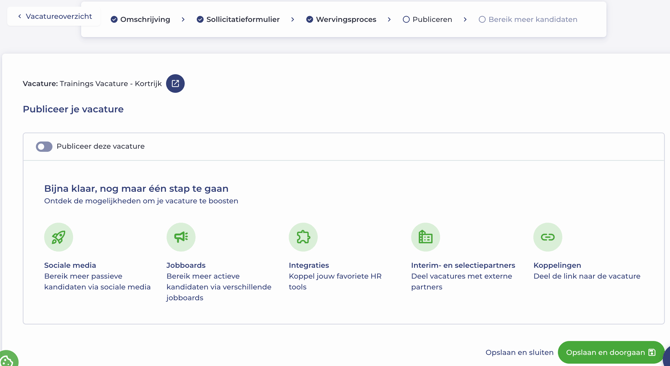The height and width of the screenshot is (366, 670).
Task: Click the Sociale media heading
Action: [70, 265]
